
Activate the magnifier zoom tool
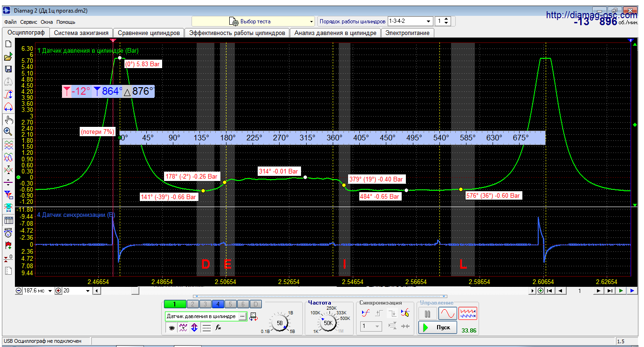click(x=8, y=132)
